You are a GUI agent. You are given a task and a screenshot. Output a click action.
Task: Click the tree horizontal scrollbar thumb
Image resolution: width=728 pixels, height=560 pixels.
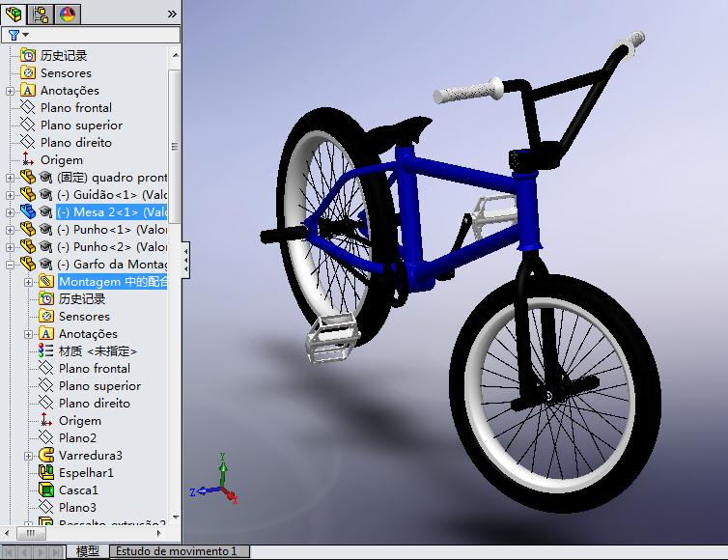click(x=31, y=533)
